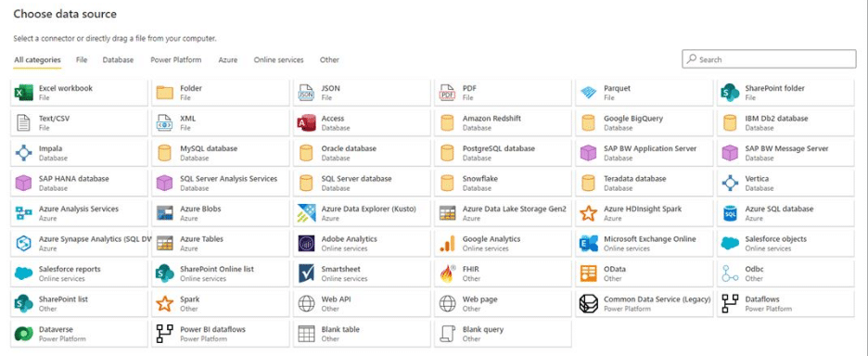Select the Folder connector icon
The image size is (868, 356).
(164, 93)
